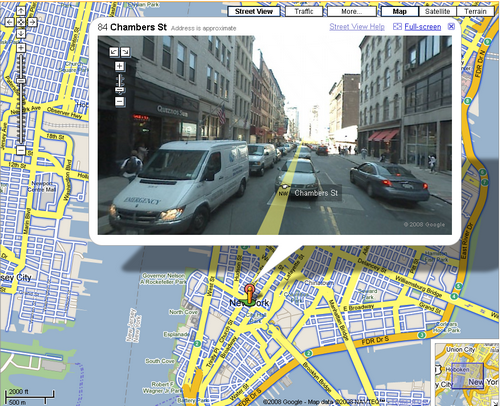500x406 pixels.
Task: Click the Hoboken label in overview map
Action: point(457,370)
